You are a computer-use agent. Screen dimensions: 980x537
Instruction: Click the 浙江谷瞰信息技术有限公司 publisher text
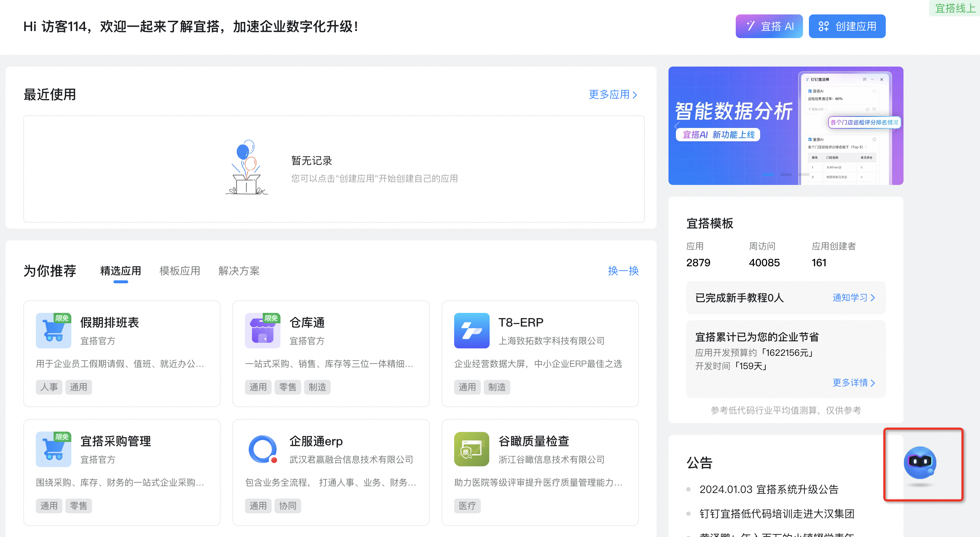(551, 460)
